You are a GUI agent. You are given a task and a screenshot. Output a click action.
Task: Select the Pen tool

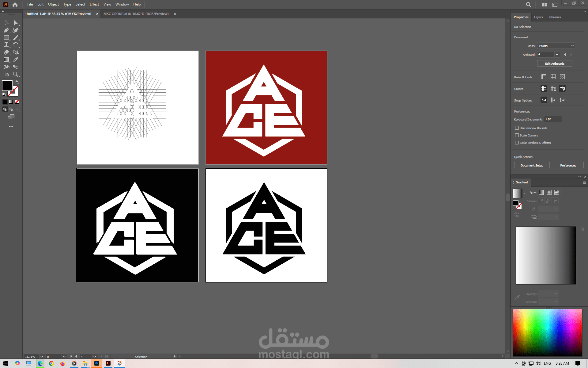[6, 30]
